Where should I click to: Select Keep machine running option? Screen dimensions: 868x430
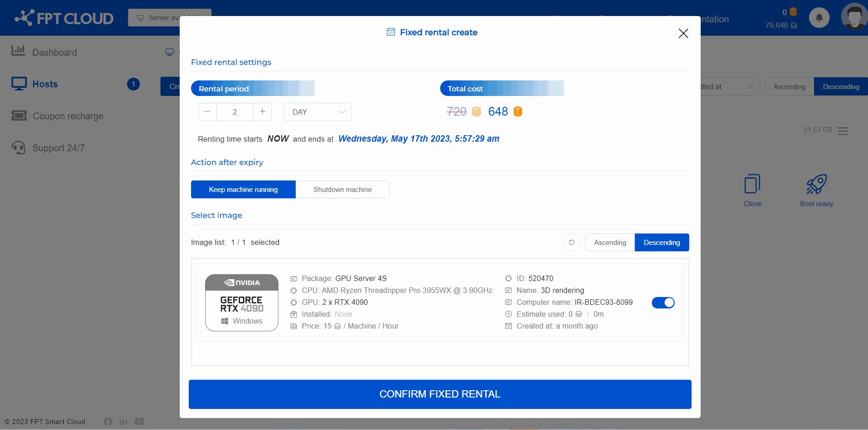[x=243, y=189]
